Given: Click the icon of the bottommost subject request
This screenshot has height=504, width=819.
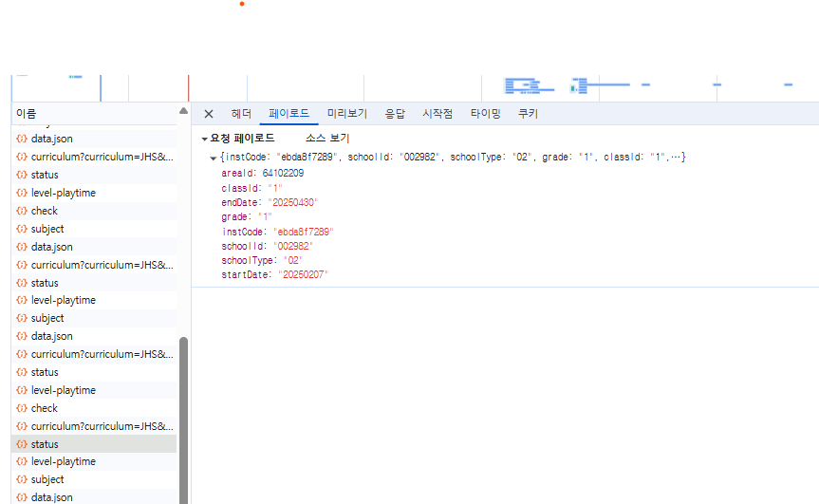Looking at the screenshot, I should [x=22, y=479].
